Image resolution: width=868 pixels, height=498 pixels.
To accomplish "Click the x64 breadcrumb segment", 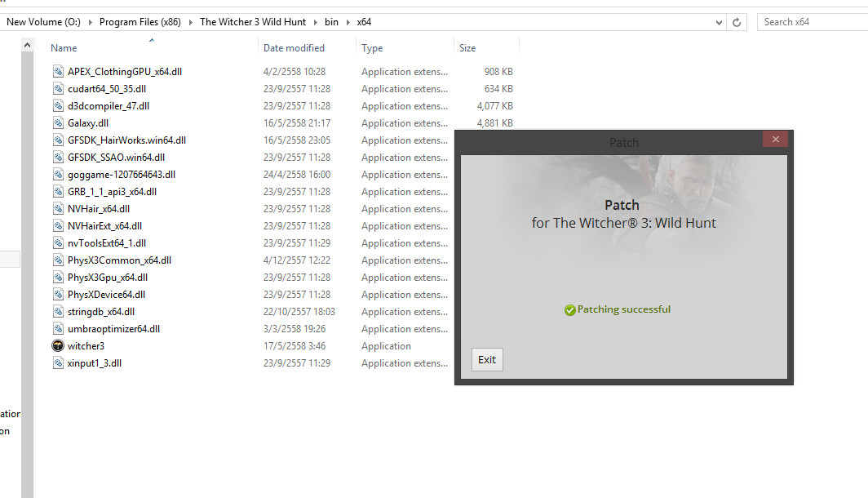I will (364, 22).
